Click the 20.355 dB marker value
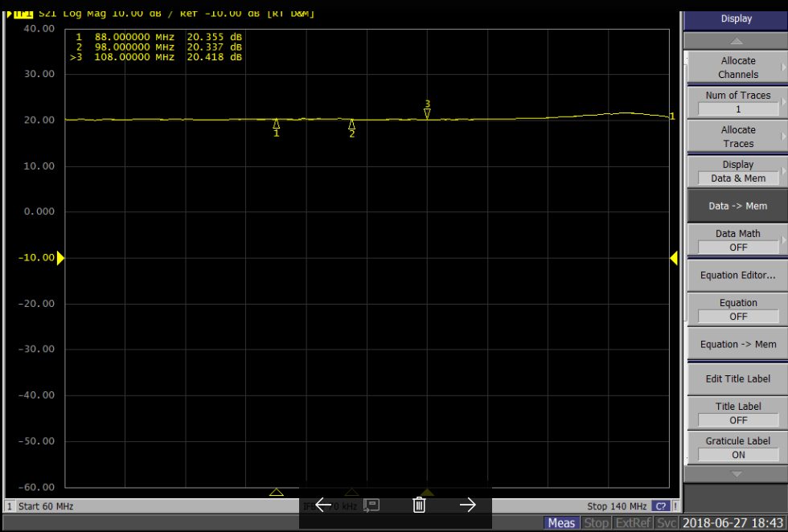The image size is (788, 532). point(214,37)
